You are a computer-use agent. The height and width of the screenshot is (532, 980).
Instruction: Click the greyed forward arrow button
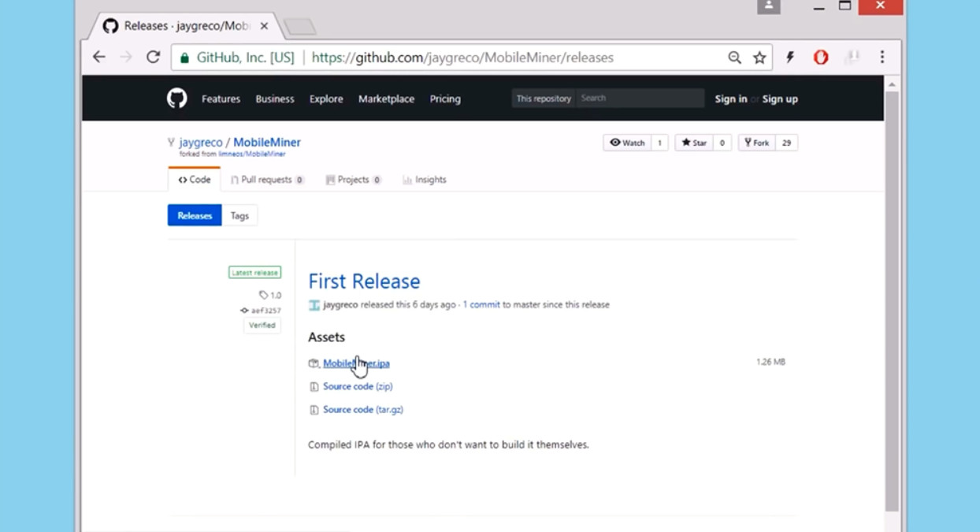126,57
